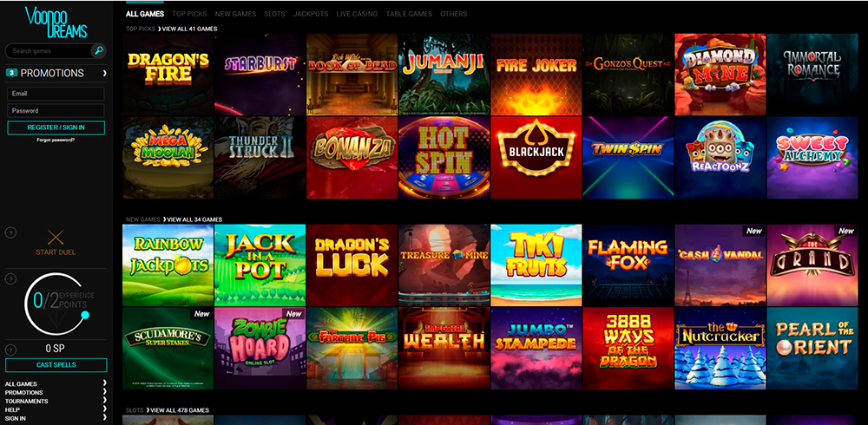Expand the All Games sidebar arrow
Screen dimensions: 868x425
(x=105, y=383)
